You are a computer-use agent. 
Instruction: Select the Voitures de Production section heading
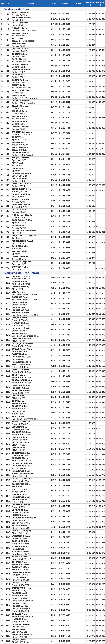click(22, 273)
